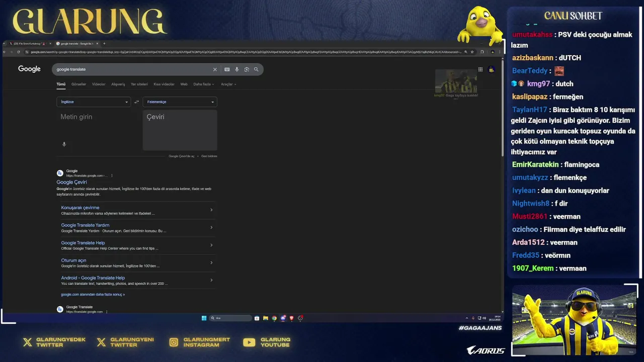Open Google Lens image search
This screenshot has width=644, height=362.
click(247, 69)
